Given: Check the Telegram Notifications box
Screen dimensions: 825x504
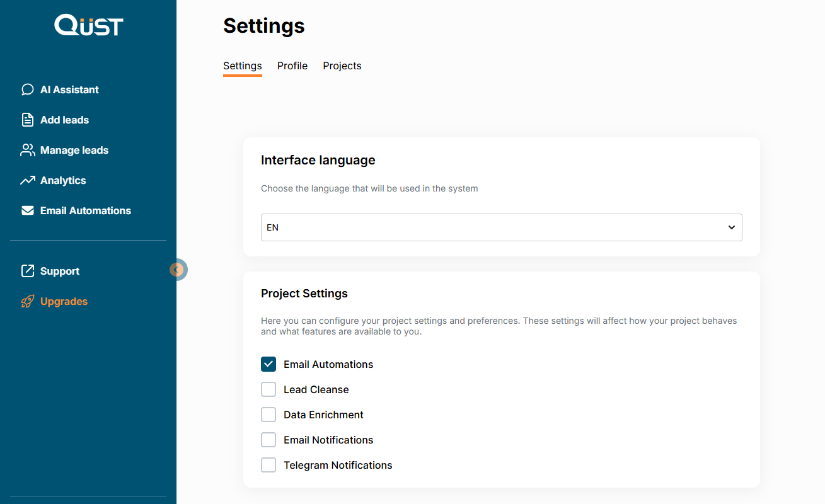Looking at the screenshot, I should (x=268, y=465).
